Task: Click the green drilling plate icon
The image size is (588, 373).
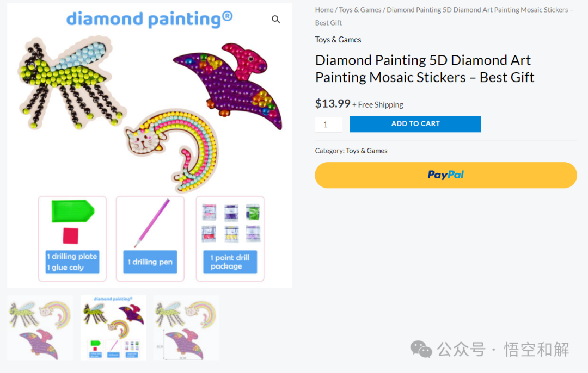Action: (x=73, y=211)
